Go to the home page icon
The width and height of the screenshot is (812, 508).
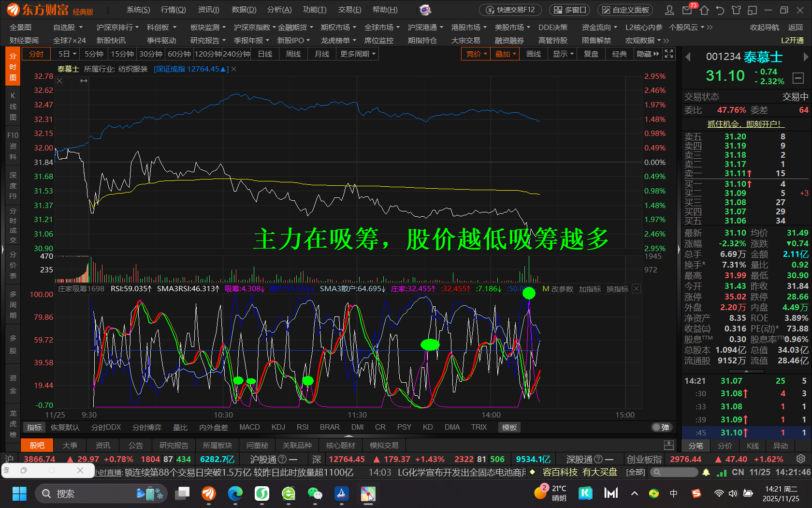pos(704,10)
